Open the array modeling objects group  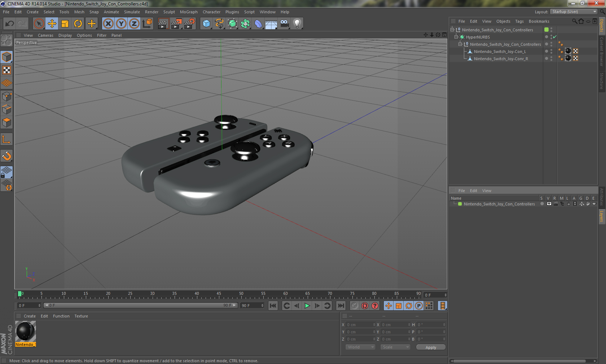point(245,24)
